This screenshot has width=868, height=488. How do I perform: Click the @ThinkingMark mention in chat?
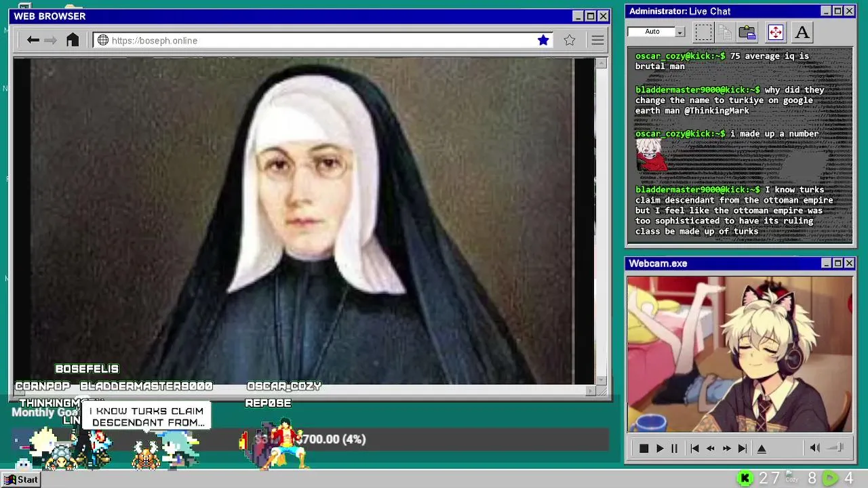[717, 110]
